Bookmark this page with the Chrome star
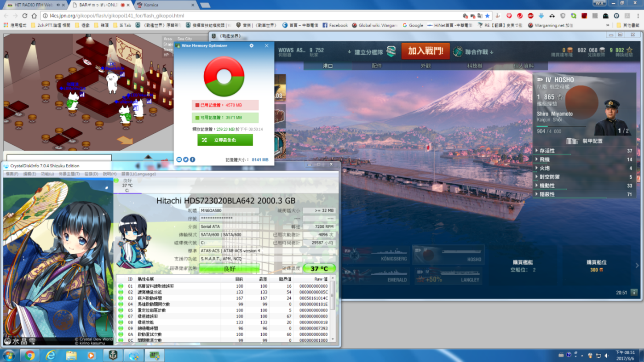644x362 pixels. [x=487, y=16]
